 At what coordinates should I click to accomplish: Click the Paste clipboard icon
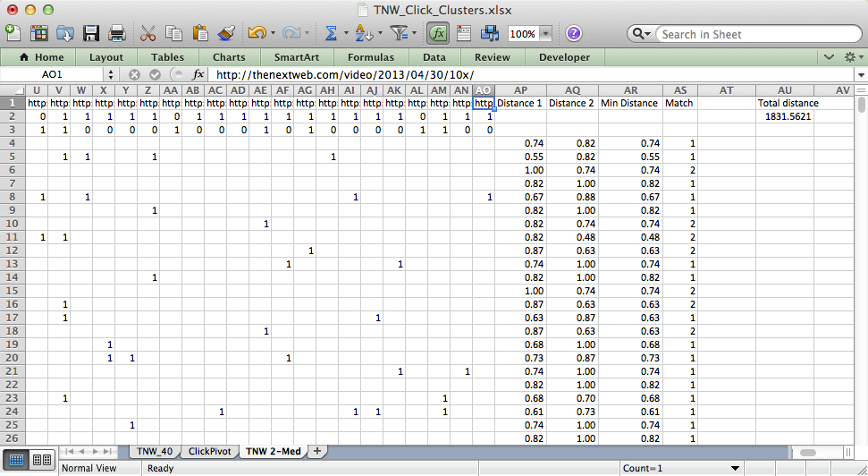[201, 34]
